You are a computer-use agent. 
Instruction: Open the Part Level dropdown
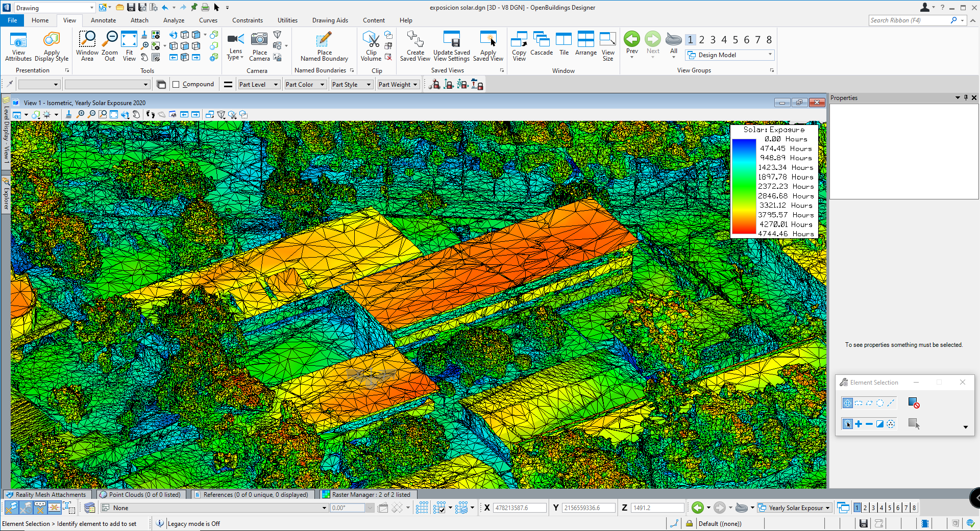point(275,84)
